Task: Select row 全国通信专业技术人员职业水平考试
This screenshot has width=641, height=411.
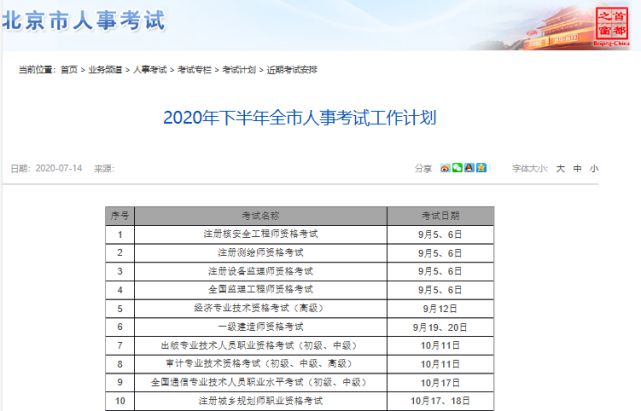Action: (300, 382)
